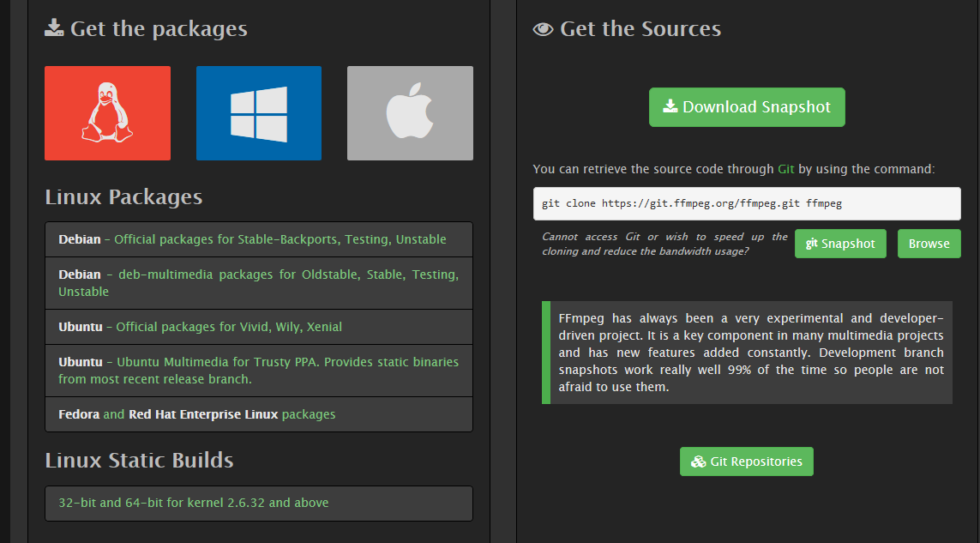Click the Get the Sources heading
Viewport: 980px width, 543px height.
click(627, 29)
